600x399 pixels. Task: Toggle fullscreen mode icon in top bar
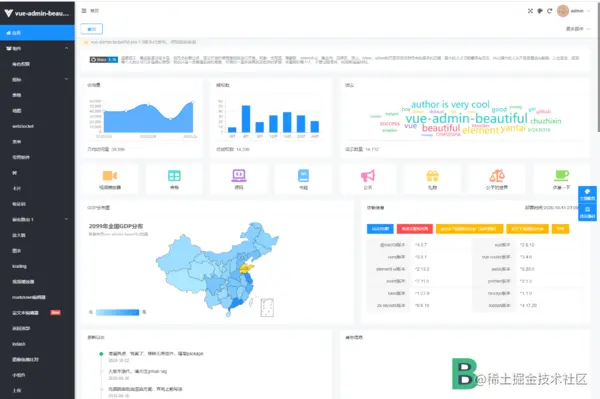[530, 11]
